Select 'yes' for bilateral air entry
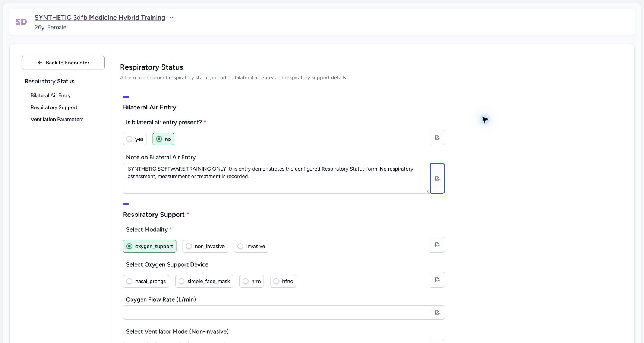Viewport: 644px width, 343px height. (135, 139)
